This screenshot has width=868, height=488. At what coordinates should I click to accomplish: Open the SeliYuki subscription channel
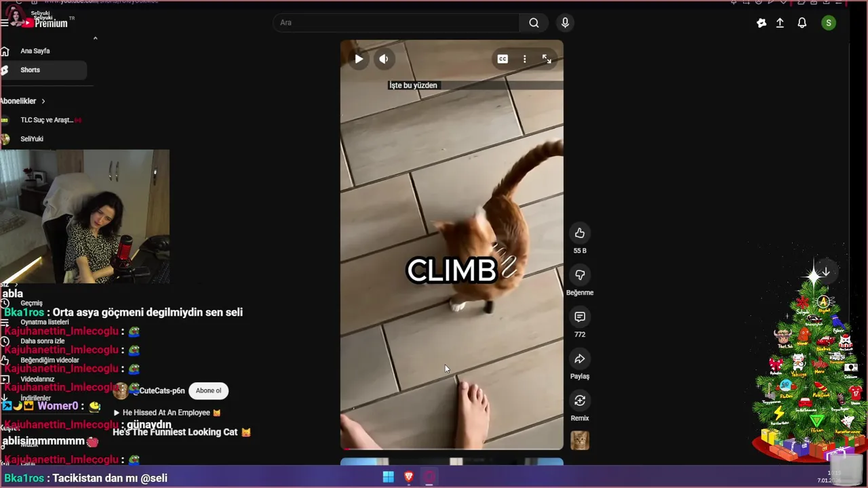(31, 139)
